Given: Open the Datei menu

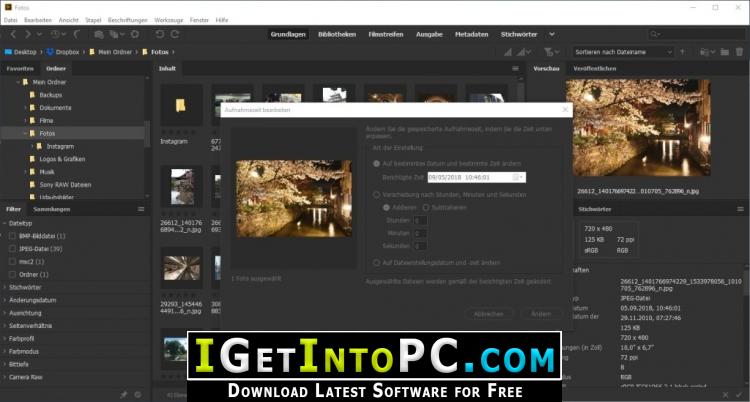Looking at the screenshot, I should point(11,20).
